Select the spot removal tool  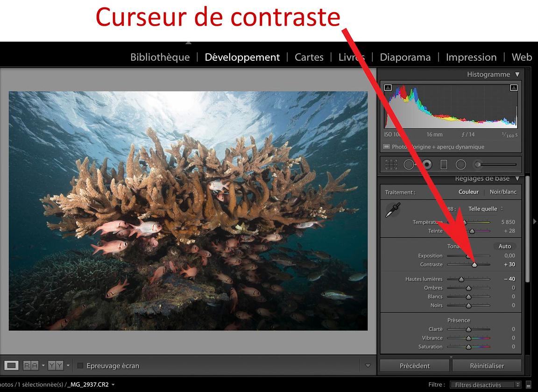[409, 164]
